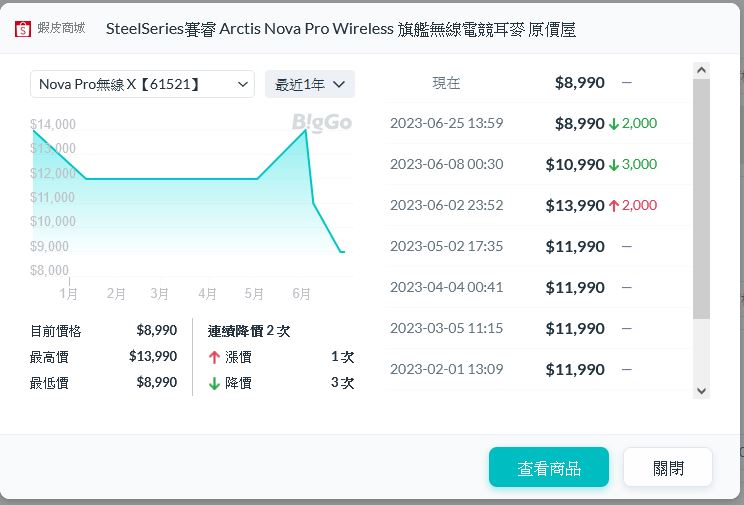Click green down arrow beside 2023-06-08 entry
Screen dimensions: 744x505
pyautogui.click(x=614, y=165)
